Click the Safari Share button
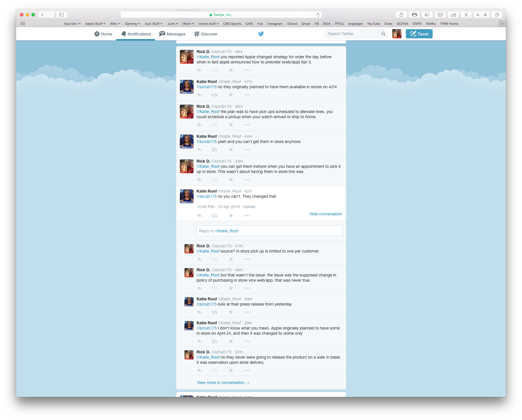 401,15
